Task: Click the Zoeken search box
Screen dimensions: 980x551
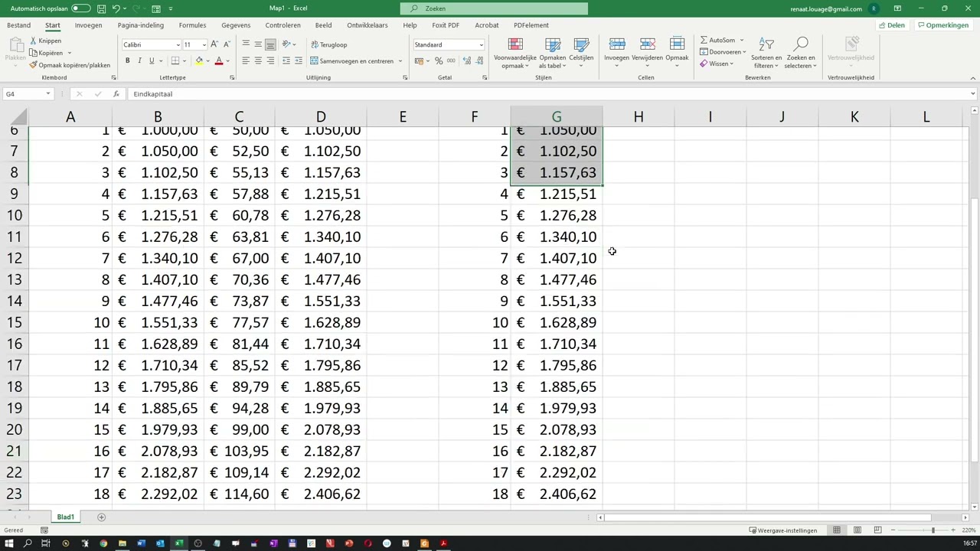Action: click(494, 8)
